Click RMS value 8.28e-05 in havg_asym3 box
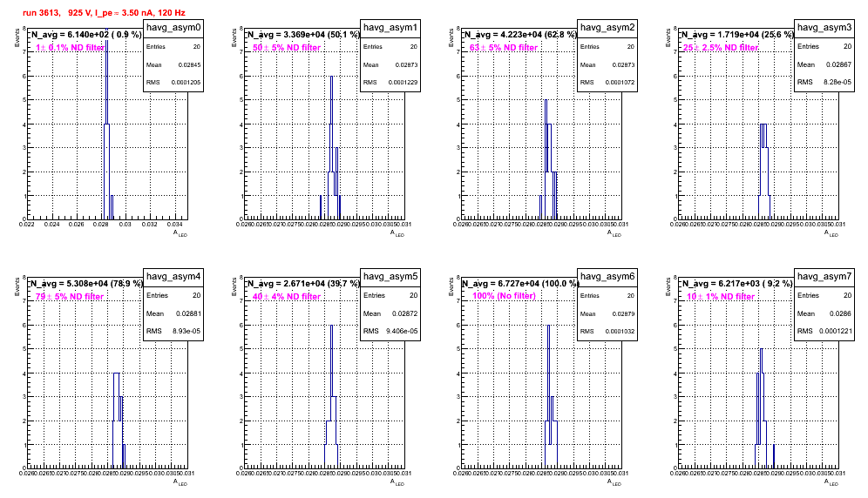The width and height of the screenshot is (868, 498). coord(837,82)
